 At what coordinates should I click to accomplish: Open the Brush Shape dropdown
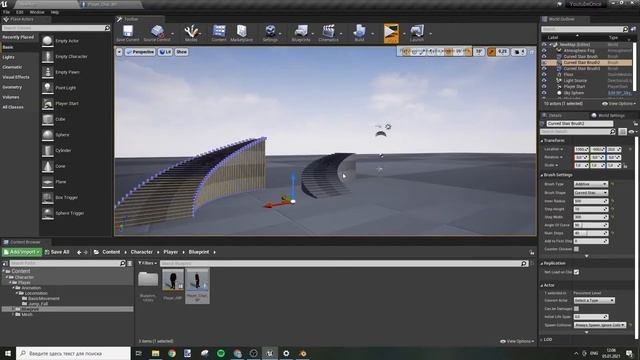(591, 193)
